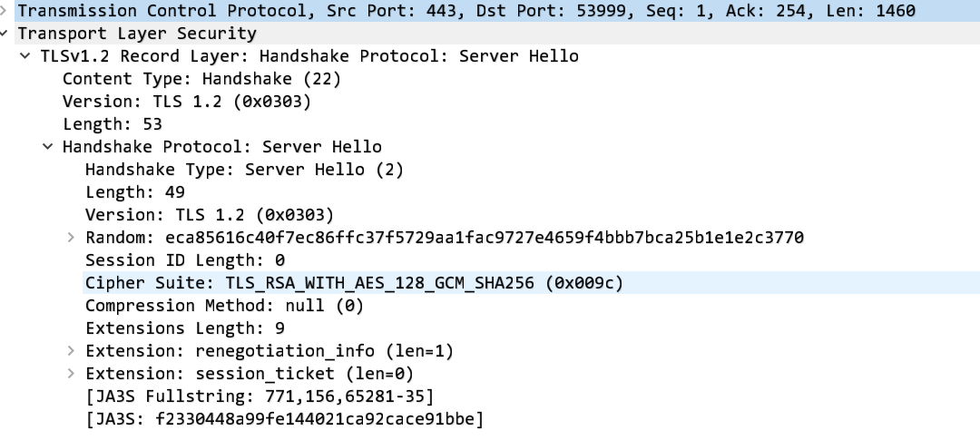Expand the renegotiation_info extension
This screenshot has height=440, width=980.
tap(71, 351)
